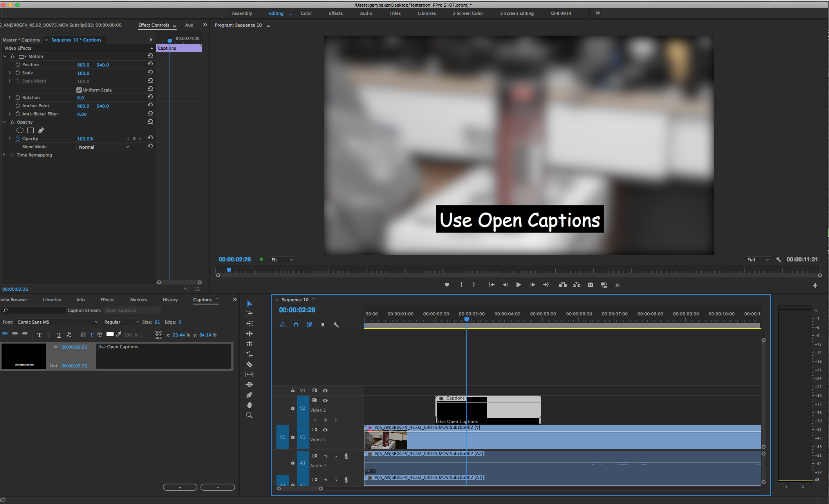Click the Play button in Program Monitor
Screen dimensions: 829x504
(x=518, y=284)
